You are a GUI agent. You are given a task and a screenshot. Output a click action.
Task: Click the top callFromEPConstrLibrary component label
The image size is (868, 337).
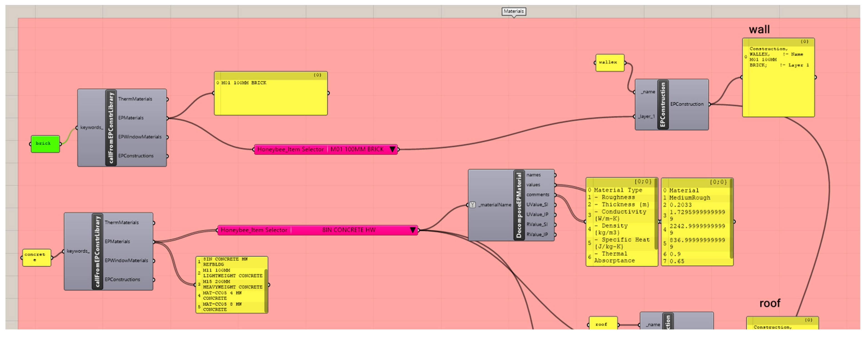click(x=111, y=128)
